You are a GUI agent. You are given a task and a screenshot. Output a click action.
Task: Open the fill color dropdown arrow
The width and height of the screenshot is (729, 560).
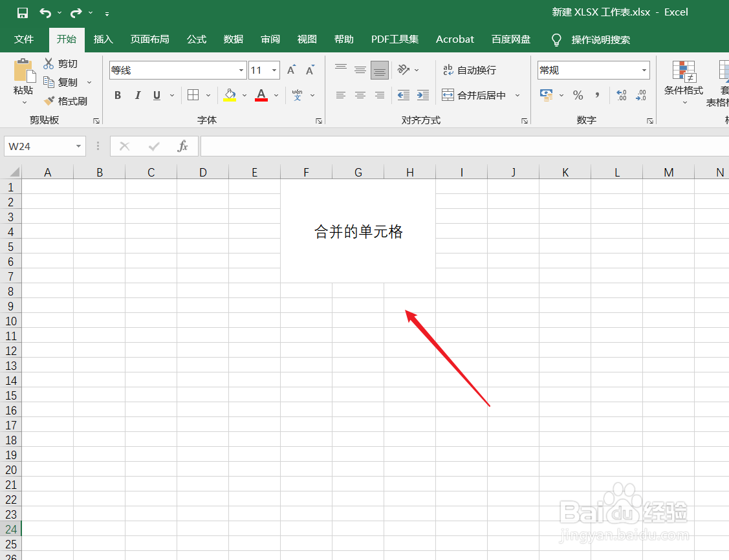tap(245, 95)
